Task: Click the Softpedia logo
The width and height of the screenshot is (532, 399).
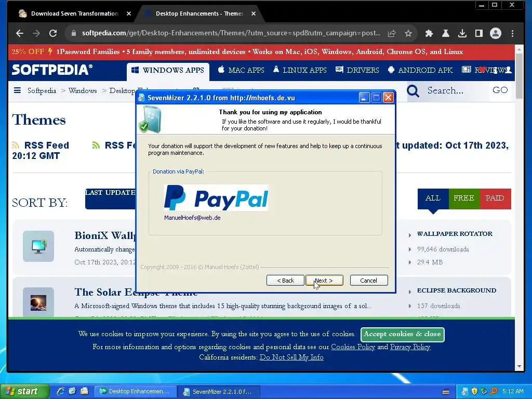Action: click(52, 70)
